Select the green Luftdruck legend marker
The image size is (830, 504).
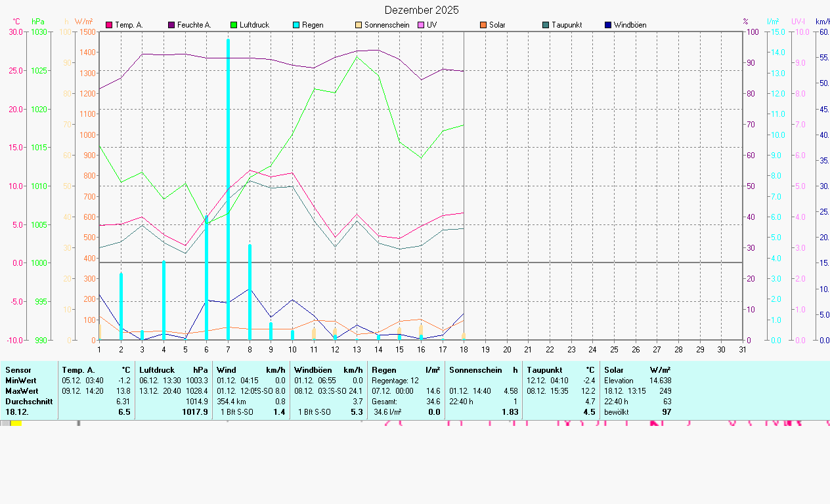click(234, 25)
